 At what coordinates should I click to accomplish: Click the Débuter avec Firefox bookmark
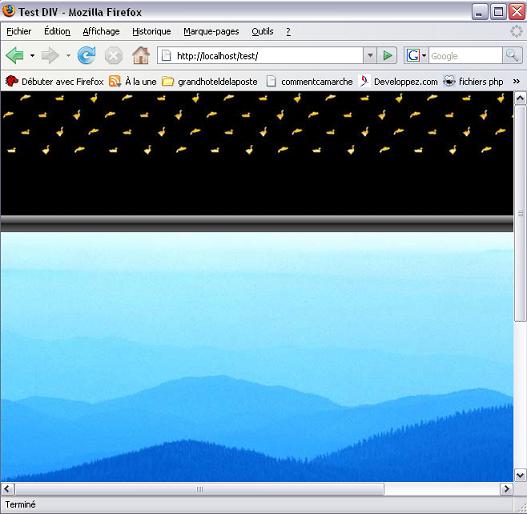click(54, 81)
